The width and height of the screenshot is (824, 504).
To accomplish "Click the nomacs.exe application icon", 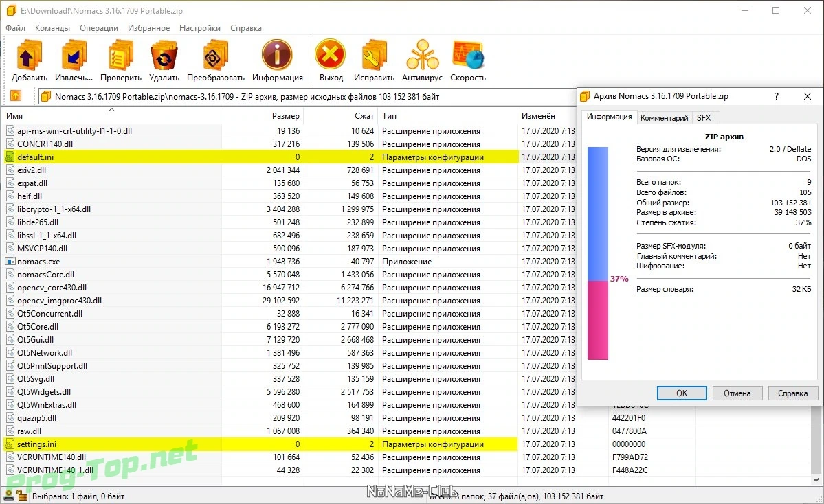I will click(x=10, y=262).
